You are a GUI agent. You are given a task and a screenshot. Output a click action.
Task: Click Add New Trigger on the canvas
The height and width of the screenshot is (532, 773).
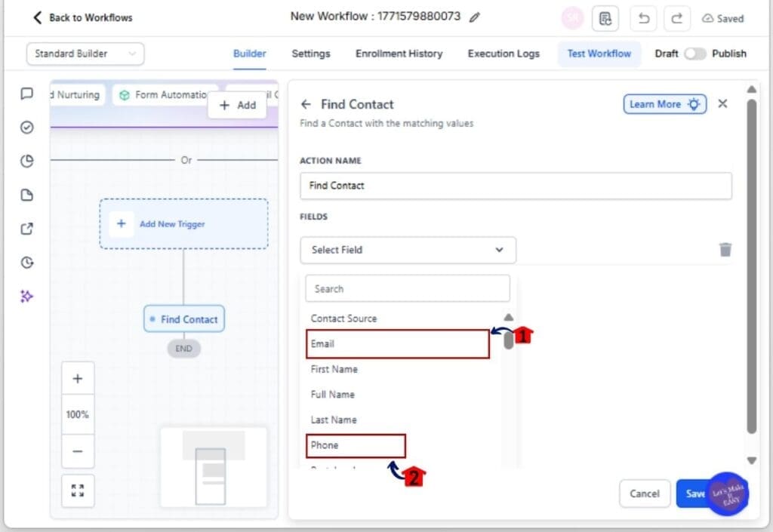183,223
